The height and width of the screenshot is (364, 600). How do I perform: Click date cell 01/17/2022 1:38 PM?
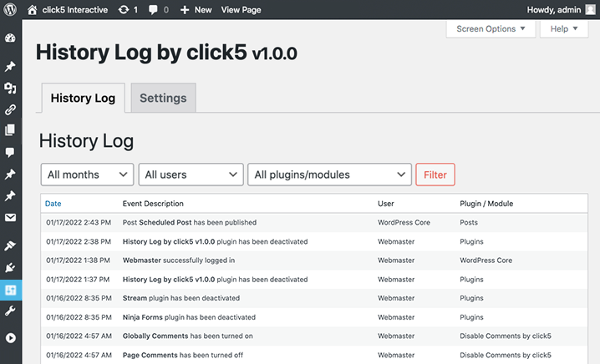pyautogui.click(x=78, y=260)
